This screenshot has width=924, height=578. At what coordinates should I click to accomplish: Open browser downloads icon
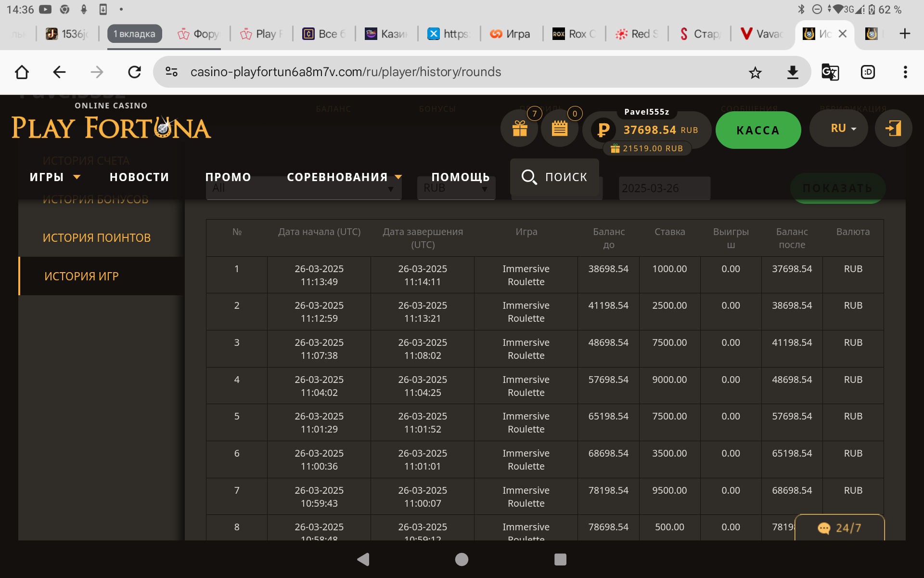click(793, 72)
